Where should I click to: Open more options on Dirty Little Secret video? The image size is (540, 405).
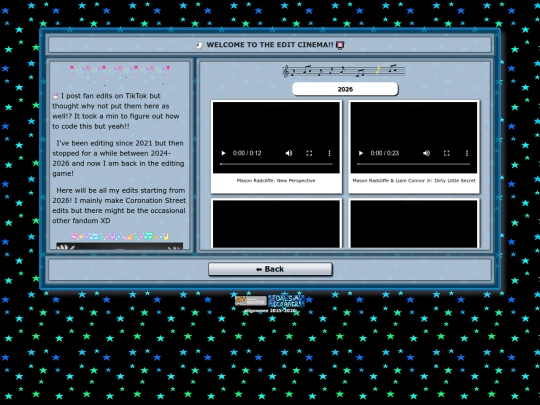(467, 153)
